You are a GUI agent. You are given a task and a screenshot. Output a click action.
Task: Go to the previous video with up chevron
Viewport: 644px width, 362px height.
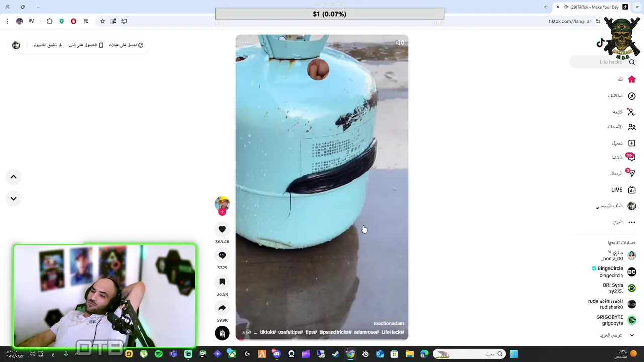pyautogui.click(x=14, y=177)
